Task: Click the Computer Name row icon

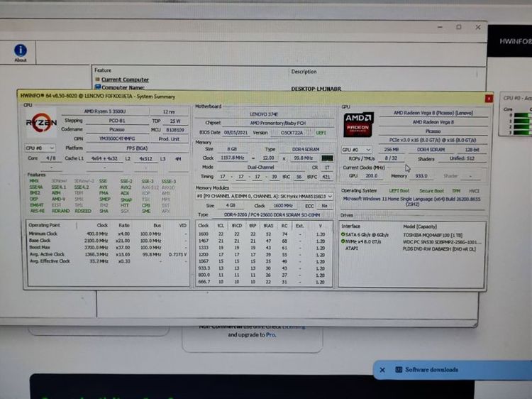Action: tap(98, 87)
